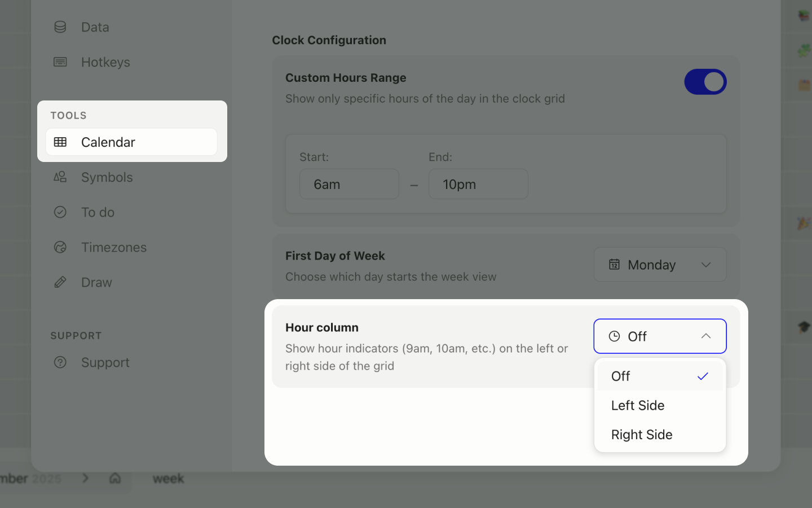Select the Draw pencil icon
Screen dimensions: 812x508
click(60, 282)
